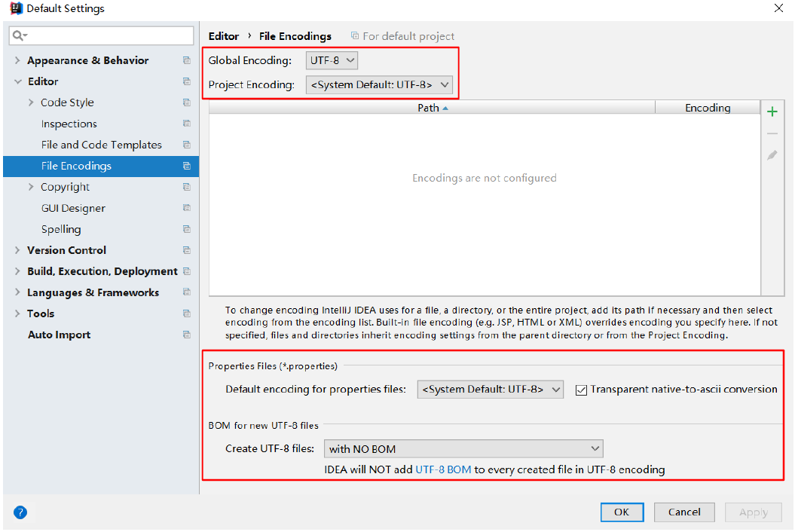Click project-level icon beside Inspections
The width and height of the screenshot is (795, 532).
pyautogui.click(x=187, y=124)
